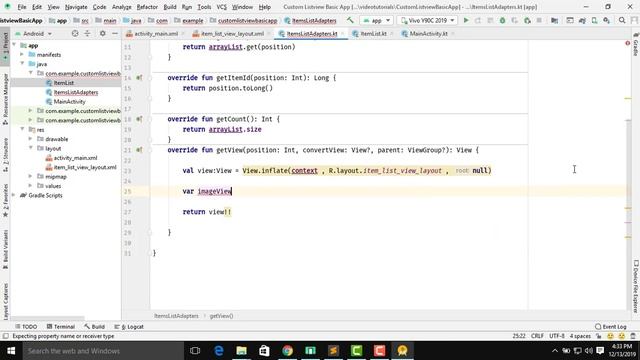Click 4 spaces indent in status bar
The width and height of the screenshot is (640, 360).
(580, 336)
